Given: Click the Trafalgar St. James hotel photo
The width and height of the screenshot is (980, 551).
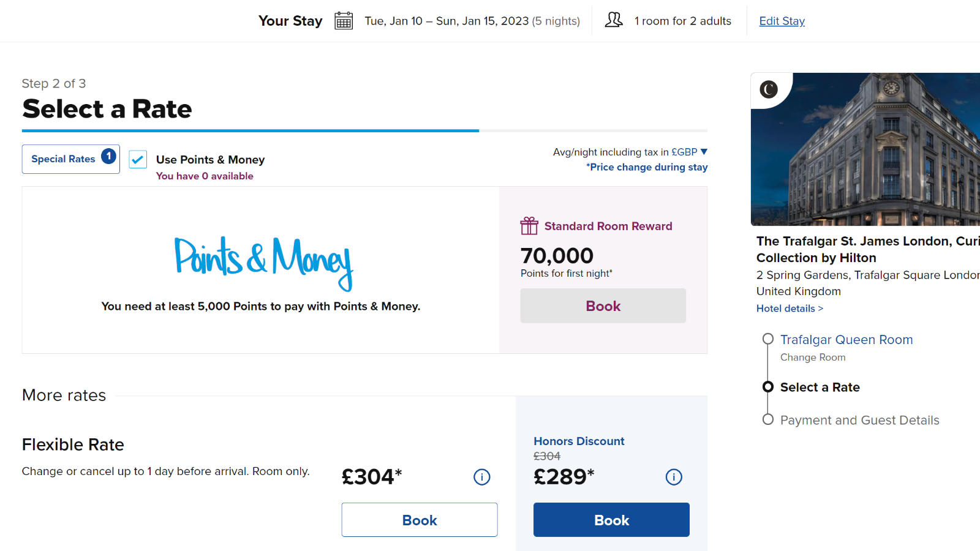Looking at the screenshot, I should (x=865, y=149).
